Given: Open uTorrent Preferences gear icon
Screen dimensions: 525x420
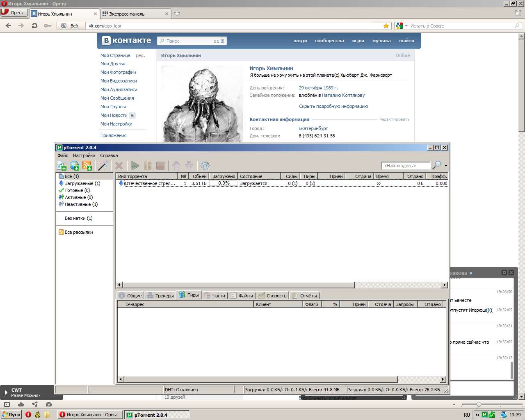Looking at the screenshot, I should (205, 166).
